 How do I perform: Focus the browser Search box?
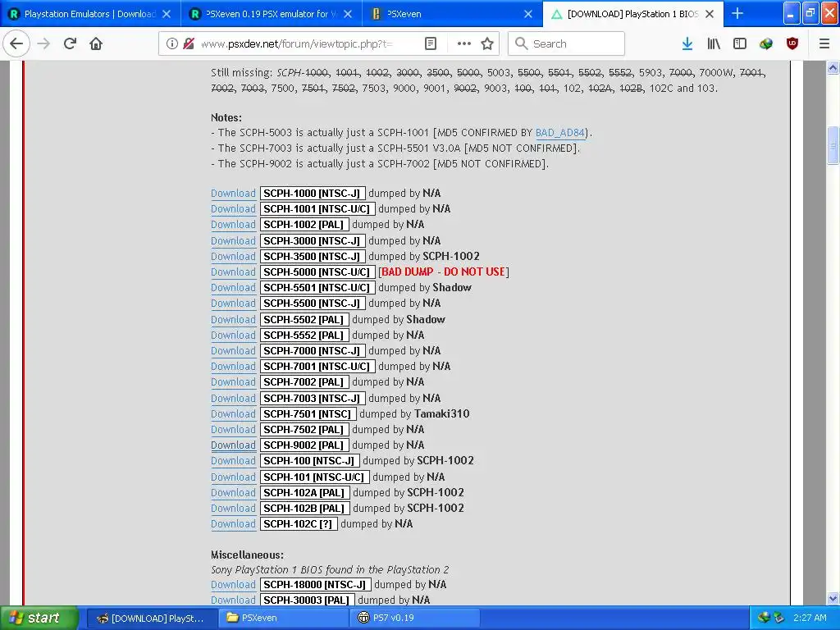(x=566, y=43)
